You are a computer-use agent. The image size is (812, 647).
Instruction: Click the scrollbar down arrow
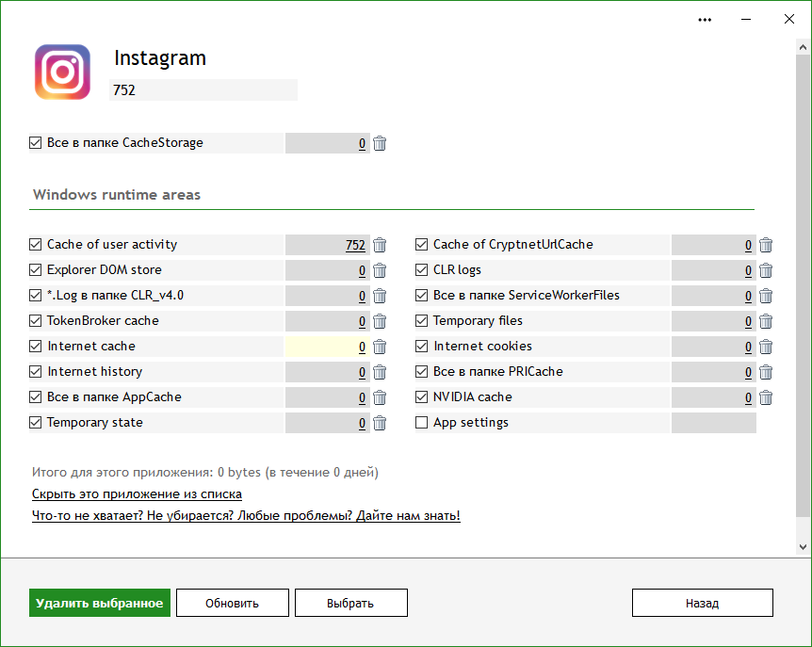[803, 546]
